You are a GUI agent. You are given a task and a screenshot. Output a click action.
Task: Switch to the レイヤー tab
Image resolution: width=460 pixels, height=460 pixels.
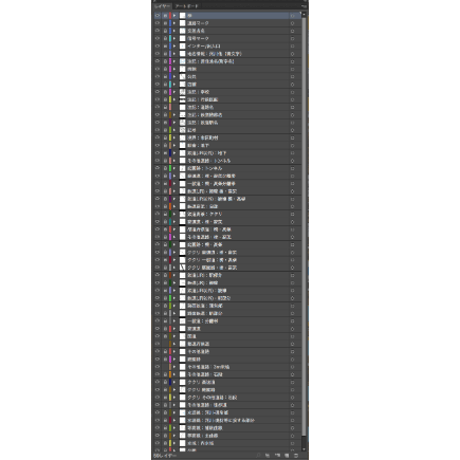[162, 6]
